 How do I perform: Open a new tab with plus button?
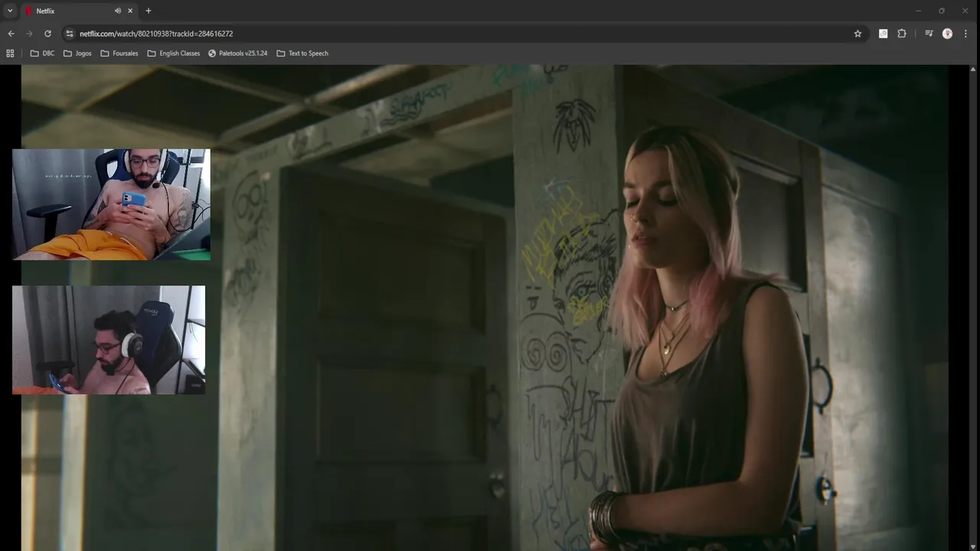pyautogui.click(x=149, y=11)
